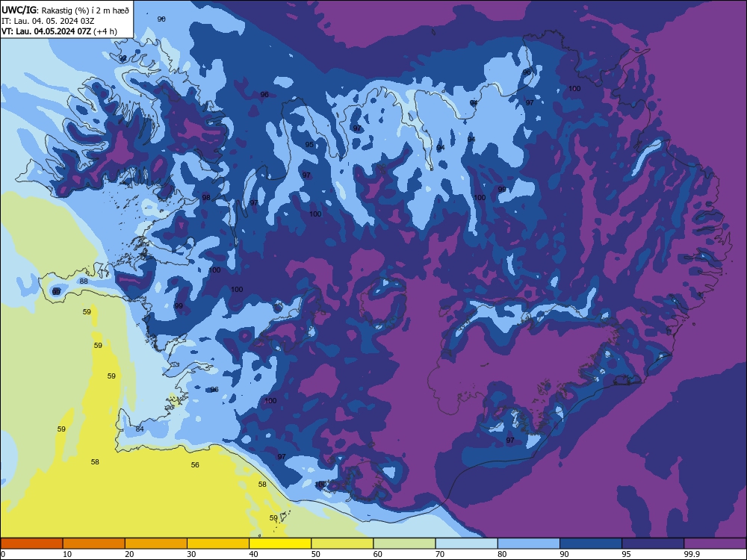The image size is (747, 560).
Task: Choose the pale blue 70–80 legend swatch
Action: click(467, 544)
